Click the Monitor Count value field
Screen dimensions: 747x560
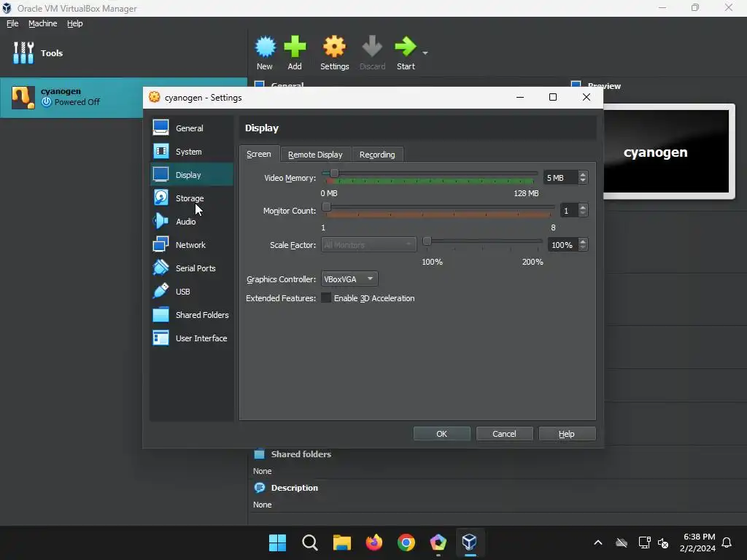[568, 211]
